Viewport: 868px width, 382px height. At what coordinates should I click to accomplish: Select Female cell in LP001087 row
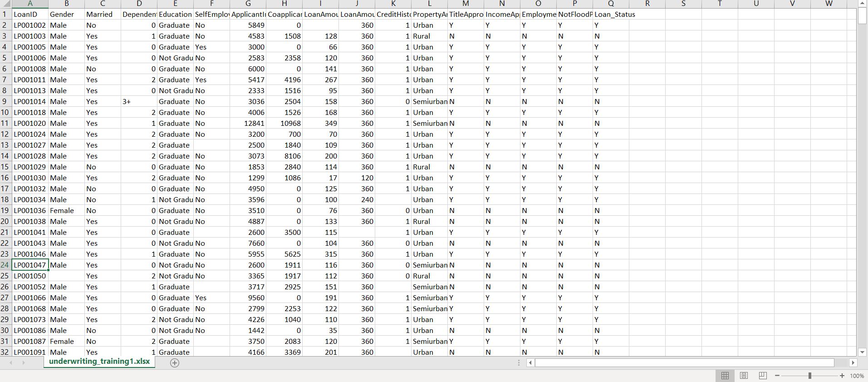[66, 341]
